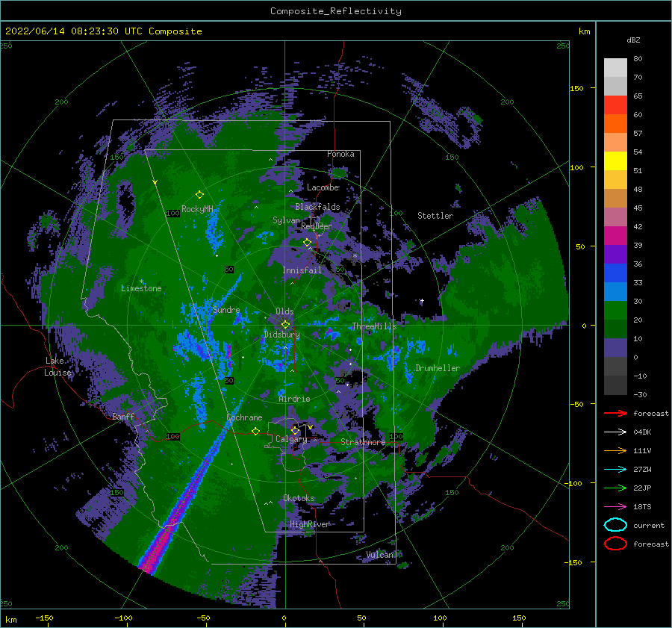
Task: Click the HighRiver city label
Action: tap(310, 524)
